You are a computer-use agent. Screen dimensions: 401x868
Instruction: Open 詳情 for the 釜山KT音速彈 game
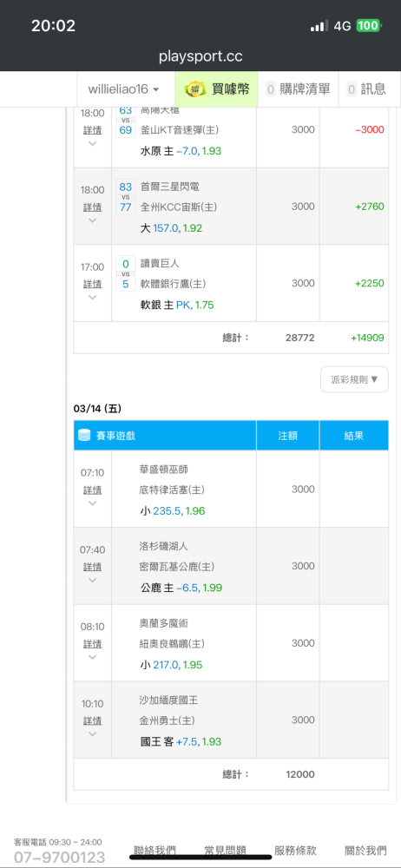(93, 130)
